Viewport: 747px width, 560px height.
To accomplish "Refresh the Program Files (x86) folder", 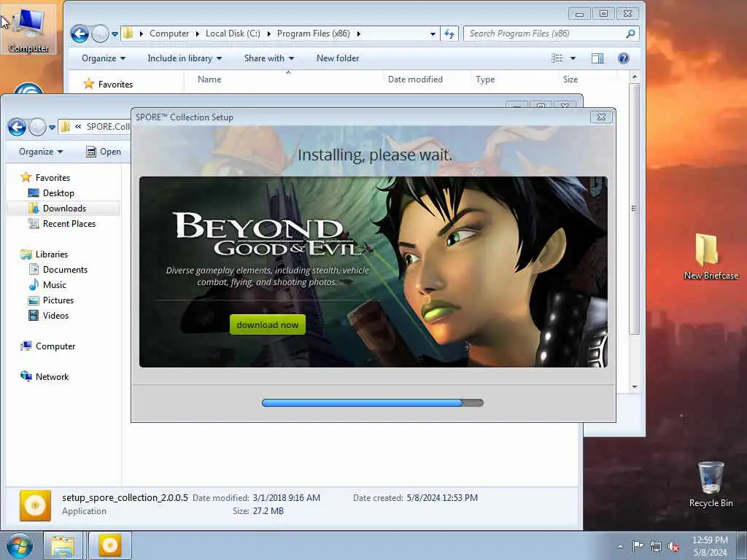I will (x=449, y=34).
